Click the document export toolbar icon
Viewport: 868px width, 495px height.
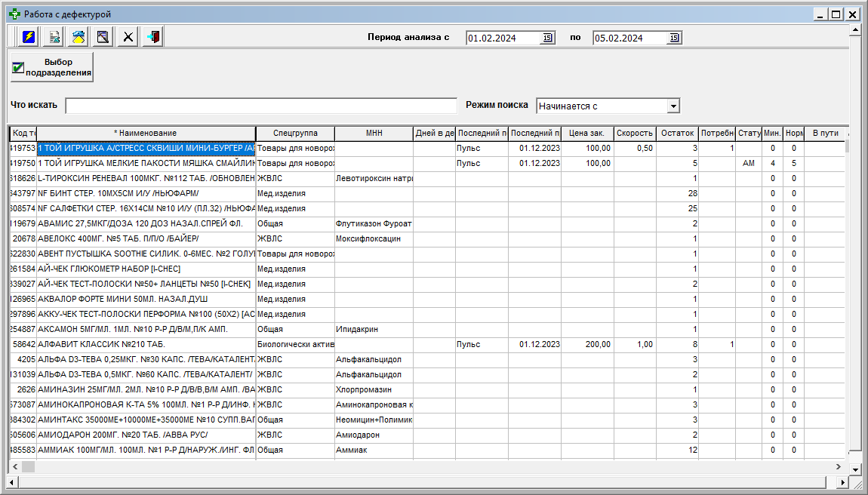click(54, 37)
